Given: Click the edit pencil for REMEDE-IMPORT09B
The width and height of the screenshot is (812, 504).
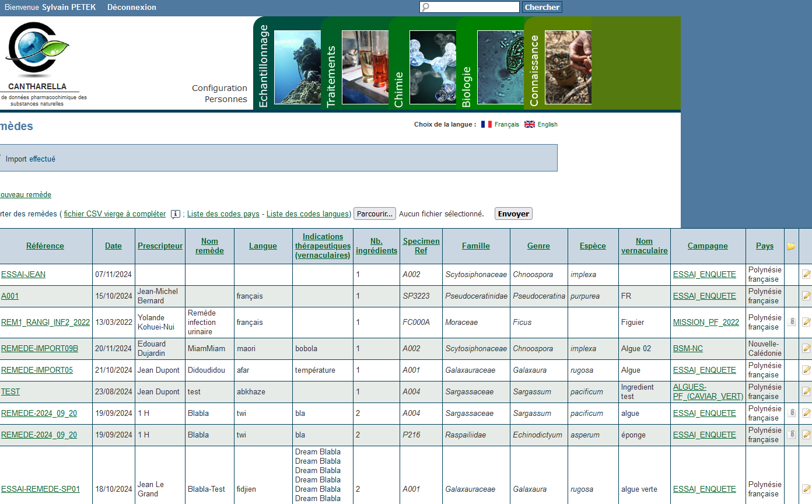Looking at the screenshot, I should point(807,348).
